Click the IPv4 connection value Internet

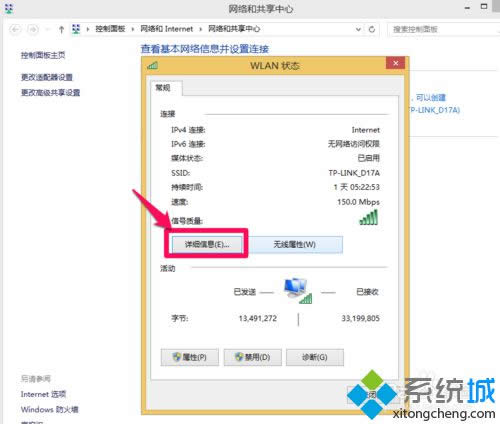tap(366, 130)
